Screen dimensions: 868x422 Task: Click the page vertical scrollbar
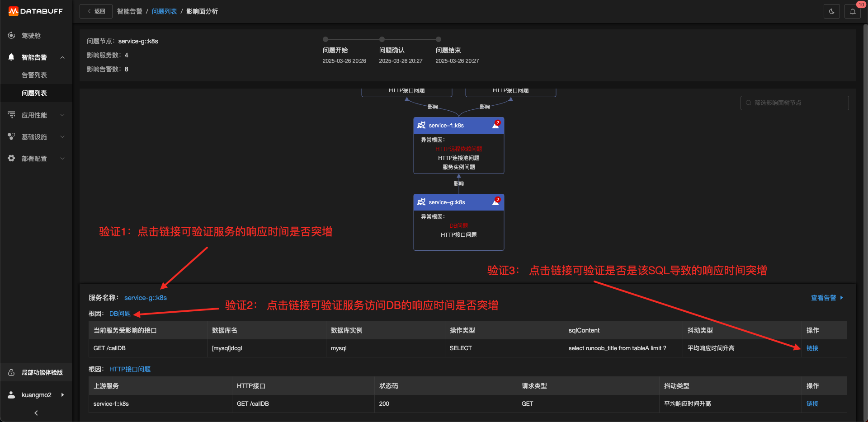(865, 221)
